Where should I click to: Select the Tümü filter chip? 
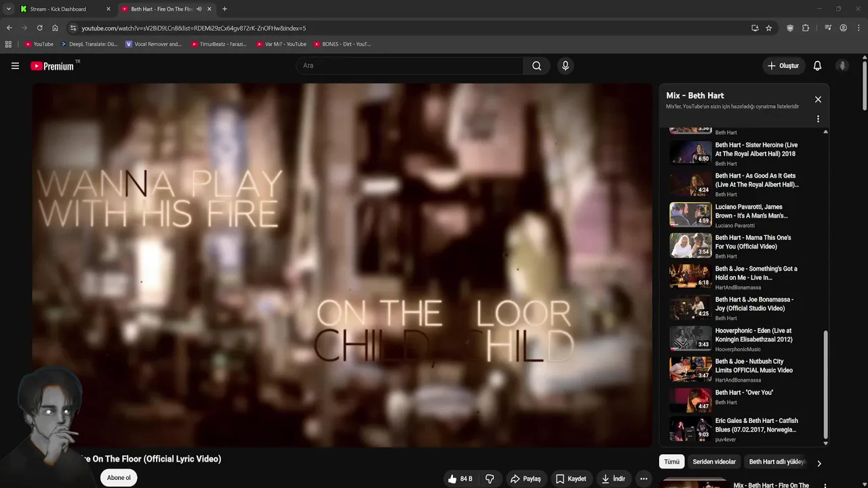coord(671,462)
